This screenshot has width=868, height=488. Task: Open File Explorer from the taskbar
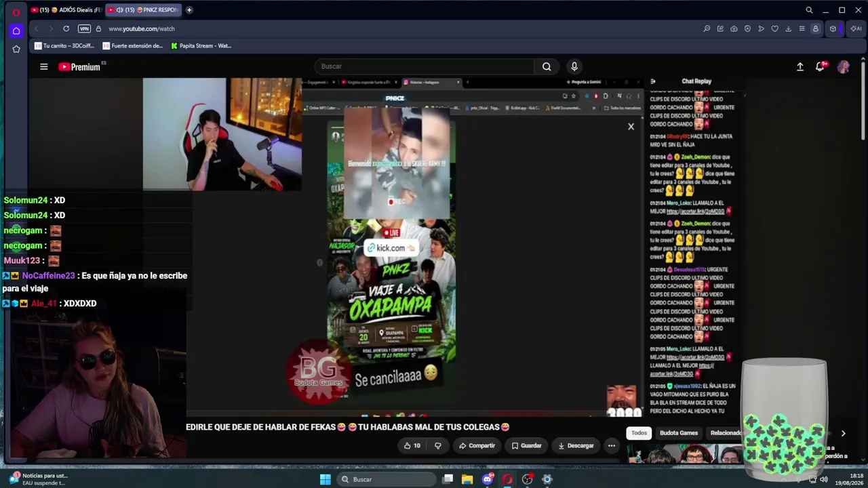467,479
